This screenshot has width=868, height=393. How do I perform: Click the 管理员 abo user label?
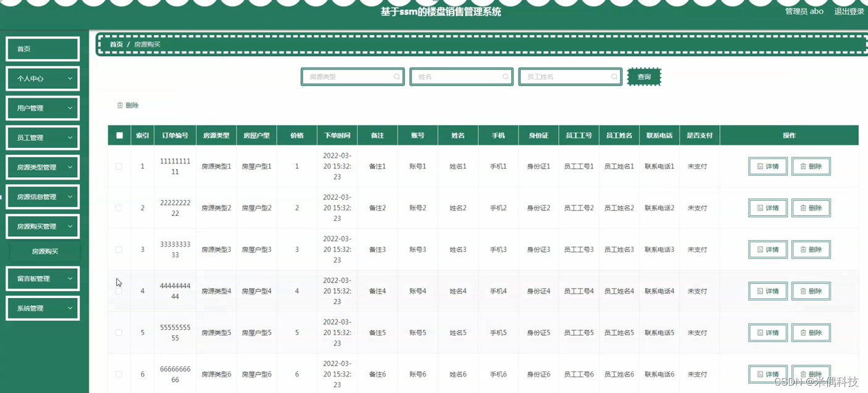804,11
